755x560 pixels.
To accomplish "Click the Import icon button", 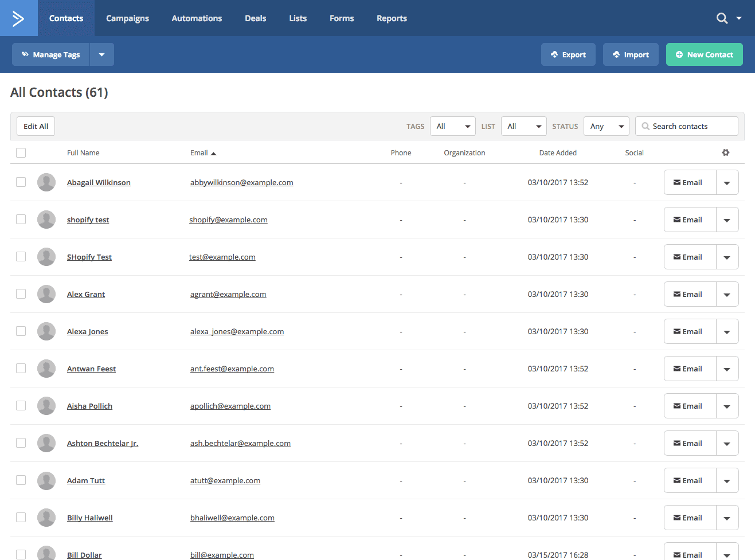I will (x=617, y=54).
